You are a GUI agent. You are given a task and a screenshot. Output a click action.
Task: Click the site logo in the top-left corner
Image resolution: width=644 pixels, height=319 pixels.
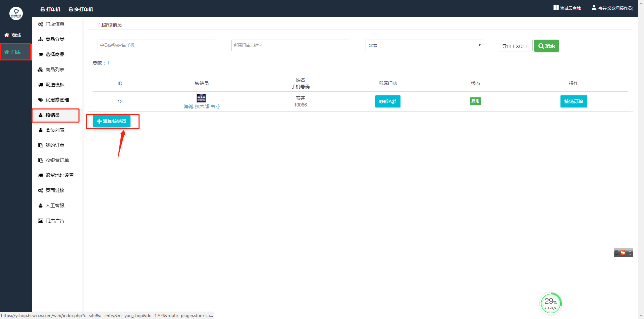pos(16,13)
